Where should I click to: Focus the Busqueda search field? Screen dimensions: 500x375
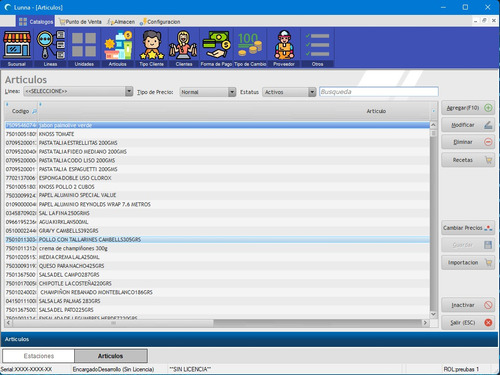coord(379,92)
